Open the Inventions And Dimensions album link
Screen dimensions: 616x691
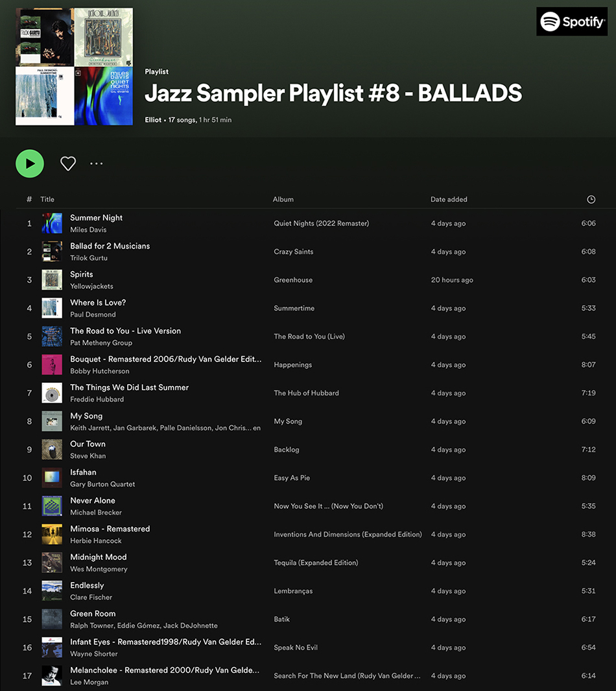tap(348, 534)
